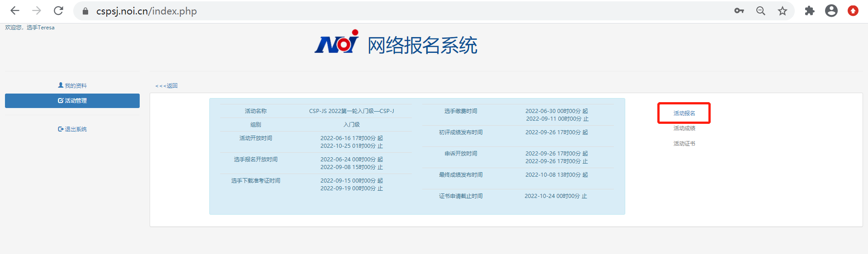The image size is (868, 254).
Task: Bookmark this page with the star icon
Action: [x=783, y=11]
